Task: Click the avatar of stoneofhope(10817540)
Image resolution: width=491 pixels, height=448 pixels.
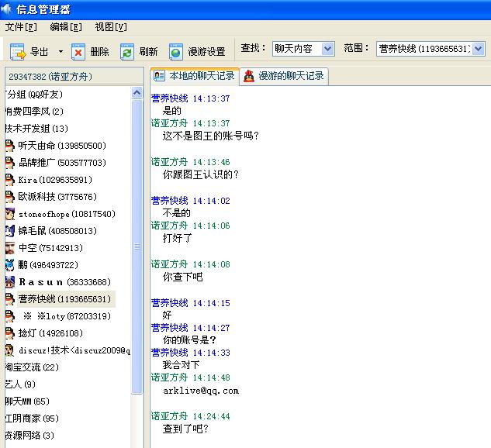Action: coord(10,214)
